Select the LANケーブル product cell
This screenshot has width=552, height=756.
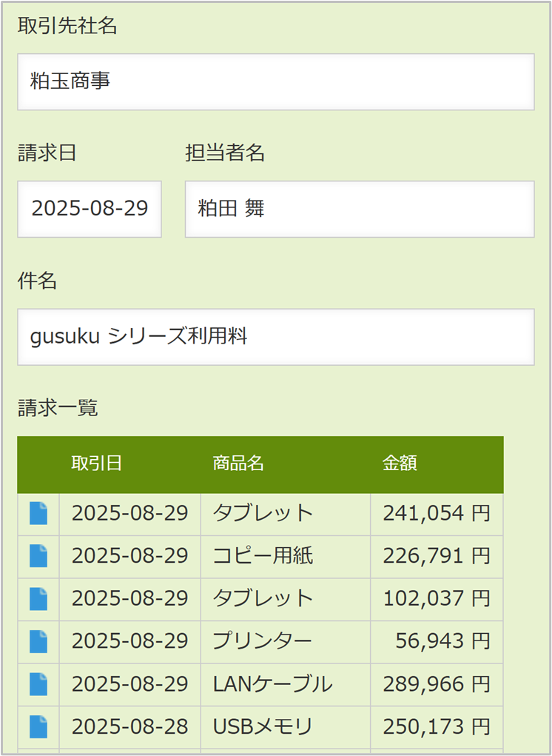pyautogui.click(x=272, y=684)
